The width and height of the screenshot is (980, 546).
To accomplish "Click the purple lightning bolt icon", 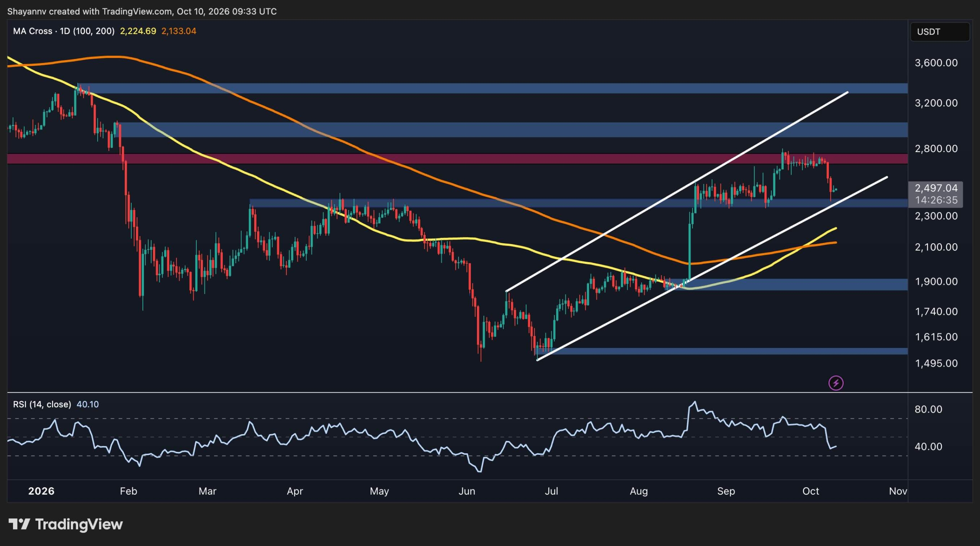I will tap(836, 383).
